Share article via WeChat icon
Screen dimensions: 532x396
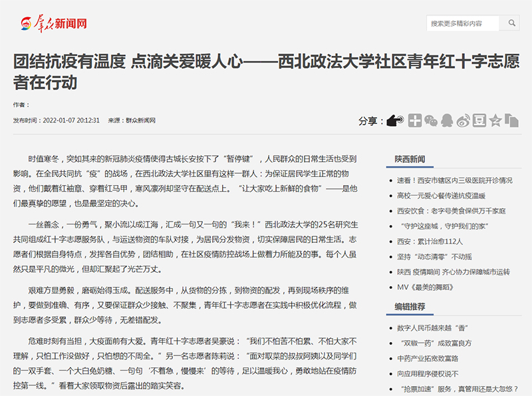(x=431, y=120)
